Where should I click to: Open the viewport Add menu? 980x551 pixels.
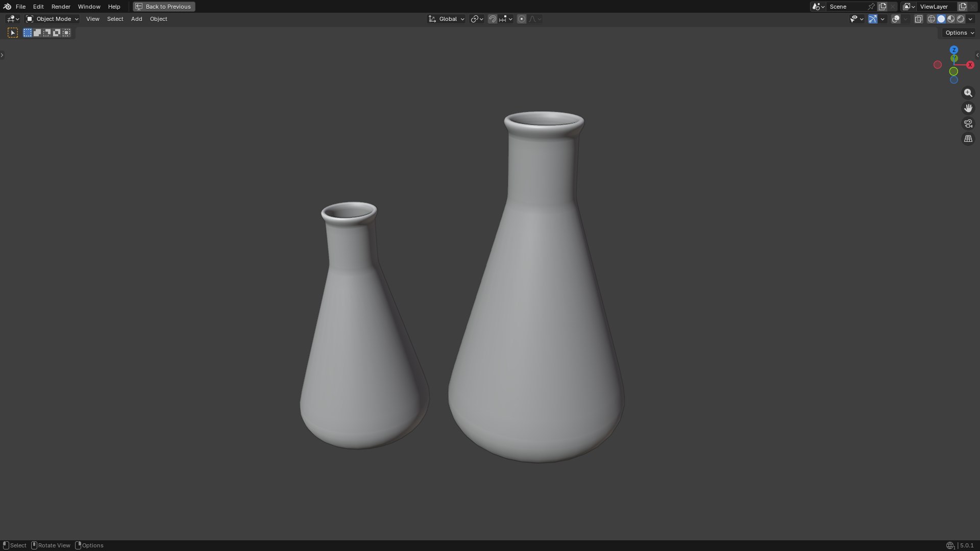tap(136, 19)
